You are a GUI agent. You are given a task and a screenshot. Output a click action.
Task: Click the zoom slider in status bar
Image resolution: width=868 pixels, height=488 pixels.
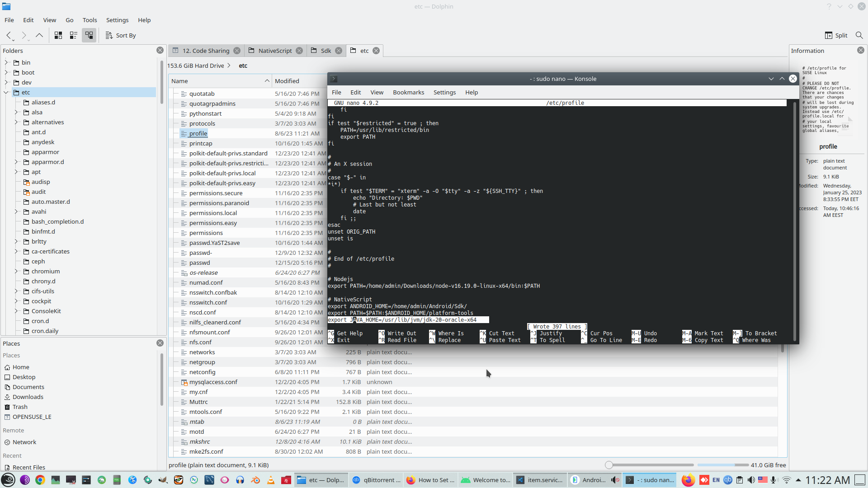click(x=609, y=465)
